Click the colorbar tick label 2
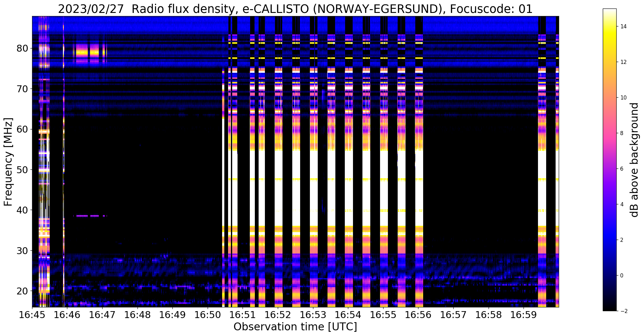Viewport: 644px width, 336px height. [621, 240]
